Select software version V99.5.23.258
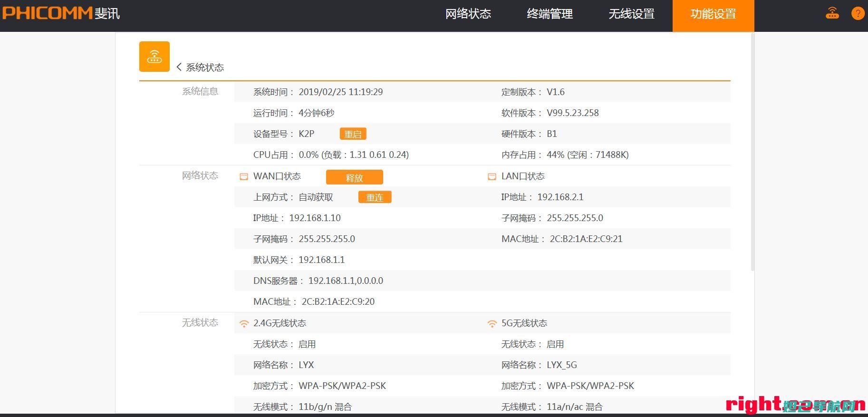This screenshot has width=868, height=417. pyautogui.click(x=572, y=113)
